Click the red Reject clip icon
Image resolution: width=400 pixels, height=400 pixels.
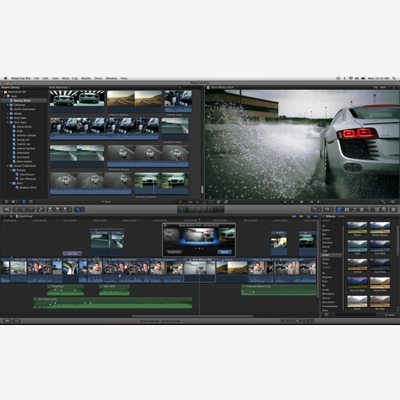(x=31, y=209)
